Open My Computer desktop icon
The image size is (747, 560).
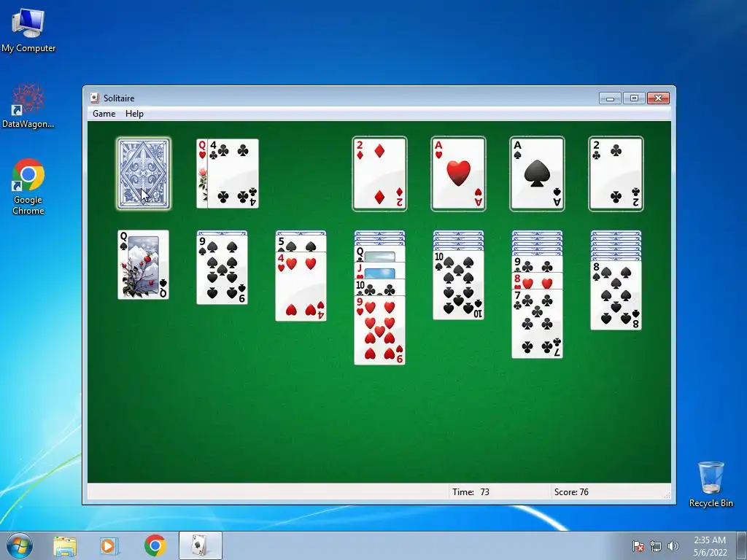click(28, 31)
